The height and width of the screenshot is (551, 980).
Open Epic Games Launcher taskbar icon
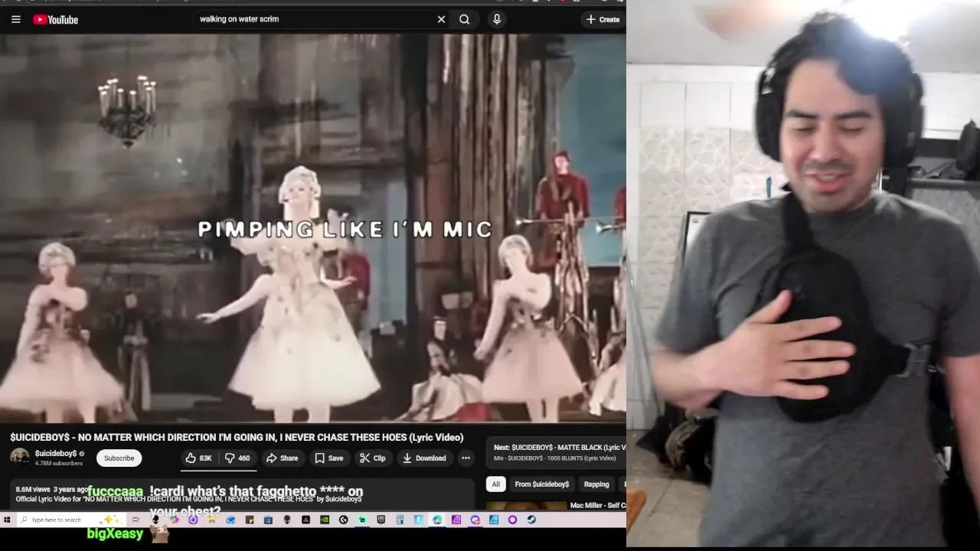tap(381, 520)
